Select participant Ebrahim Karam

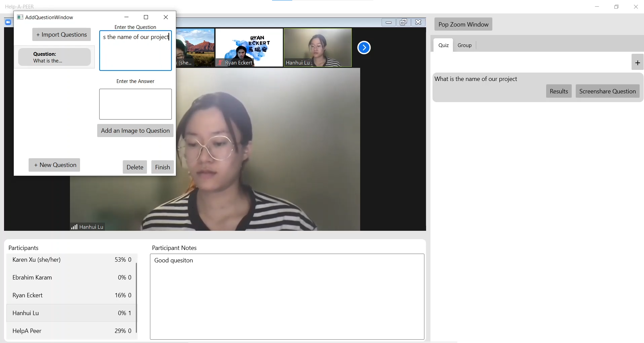click(x=71, y=277)
